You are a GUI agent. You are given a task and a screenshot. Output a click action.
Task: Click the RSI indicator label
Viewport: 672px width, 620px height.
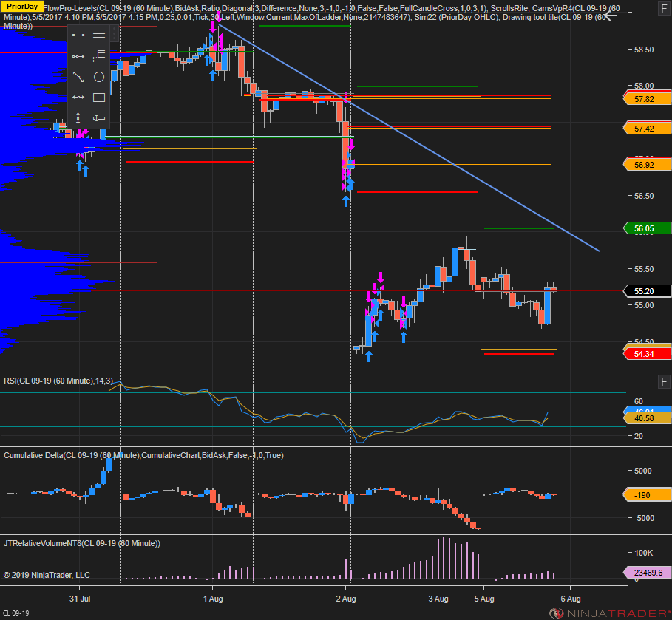(x=58, y=381)
